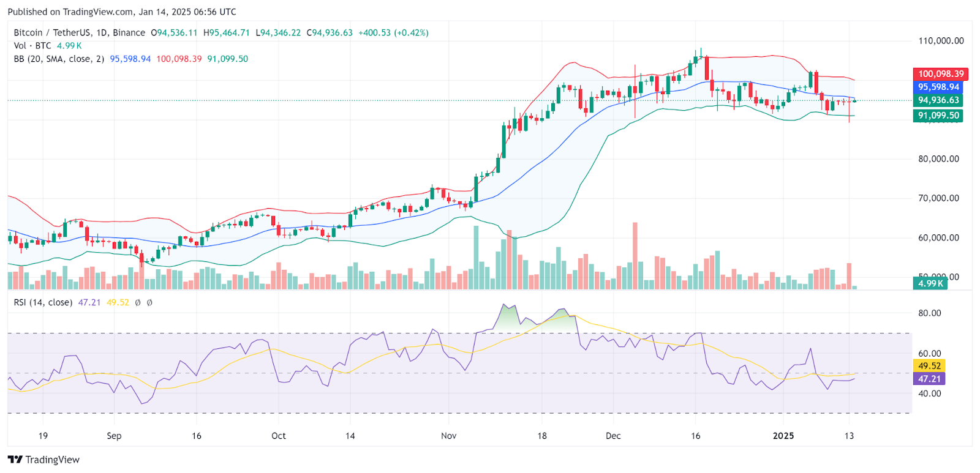Viewport: 980px width, 473px height.
Task: Click yellow 49.52 in the RSI legend
Action: point(118,302)
